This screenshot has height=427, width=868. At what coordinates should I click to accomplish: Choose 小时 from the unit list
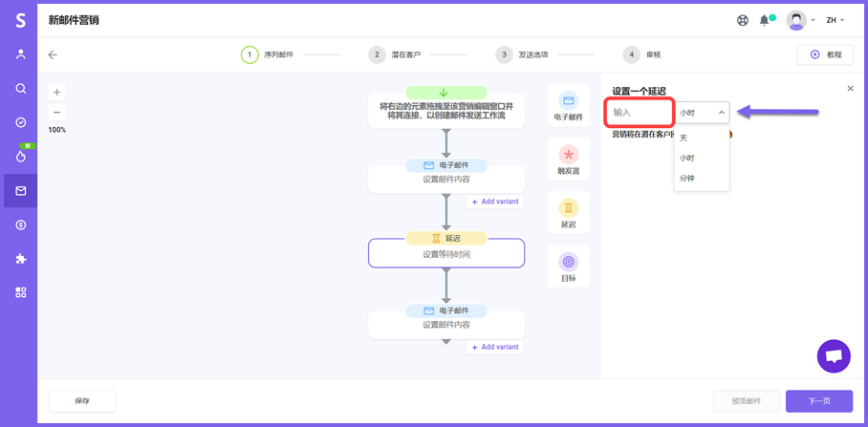tap(702, 159)
